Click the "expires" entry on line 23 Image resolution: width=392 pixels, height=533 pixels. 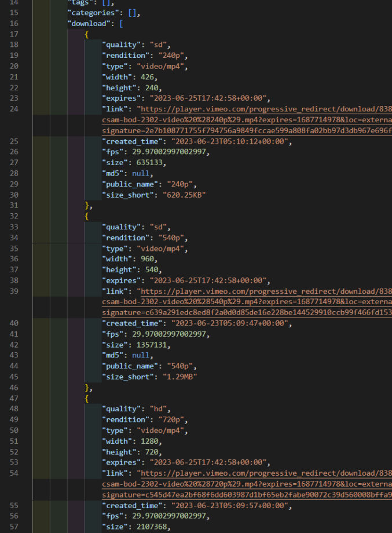pos(186,98)
